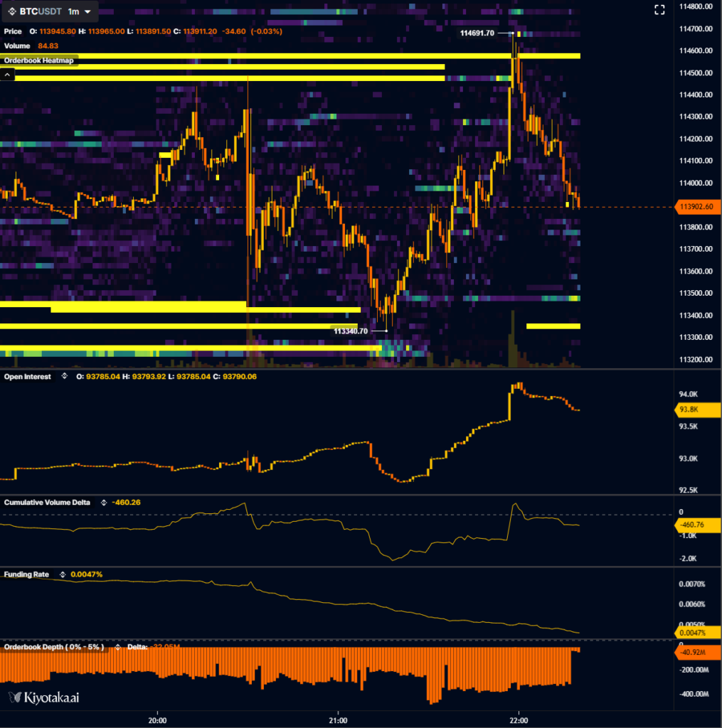Viewport: 722px width, 728px height.
Task: Click the Binance logo beside BTCUSDT
Action: pyautogui.click(x=10, y=11)
